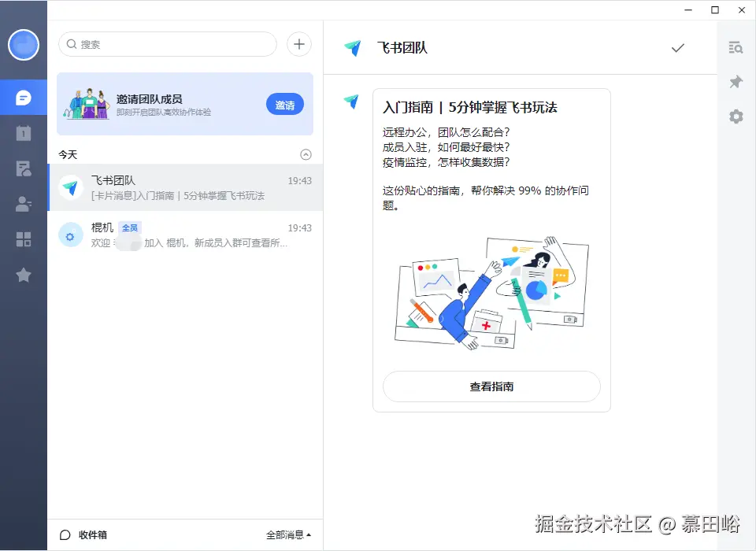Open the Workplace apps grid icon

(24, 239)
